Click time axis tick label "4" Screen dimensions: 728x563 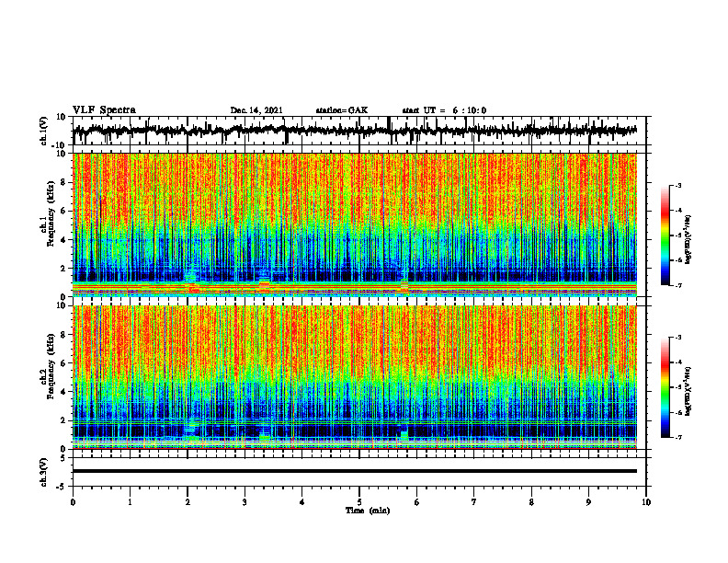coord(301,502)
